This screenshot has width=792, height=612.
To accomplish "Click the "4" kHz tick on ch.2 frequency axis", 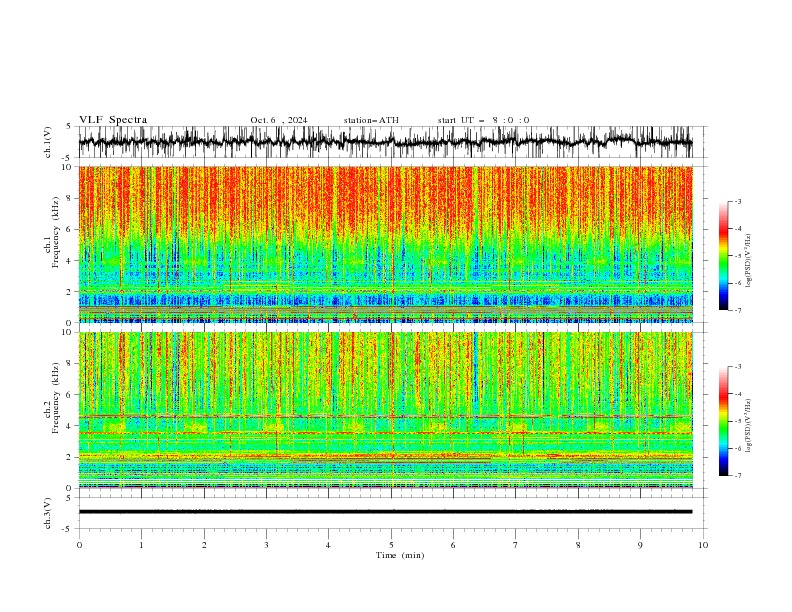I will coord(70,426).
